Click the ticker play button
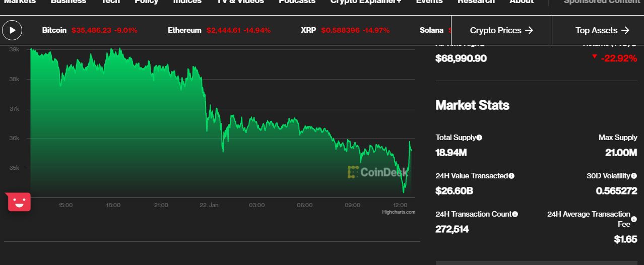Viewport: 644px width, 265px height. (12, 30)
